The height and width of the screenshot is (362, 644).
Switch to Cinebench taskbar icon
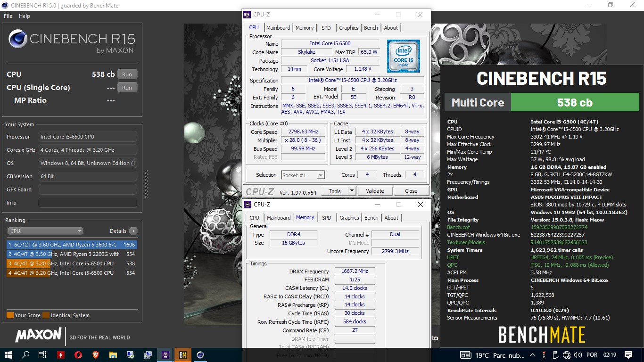pos(200,355)
